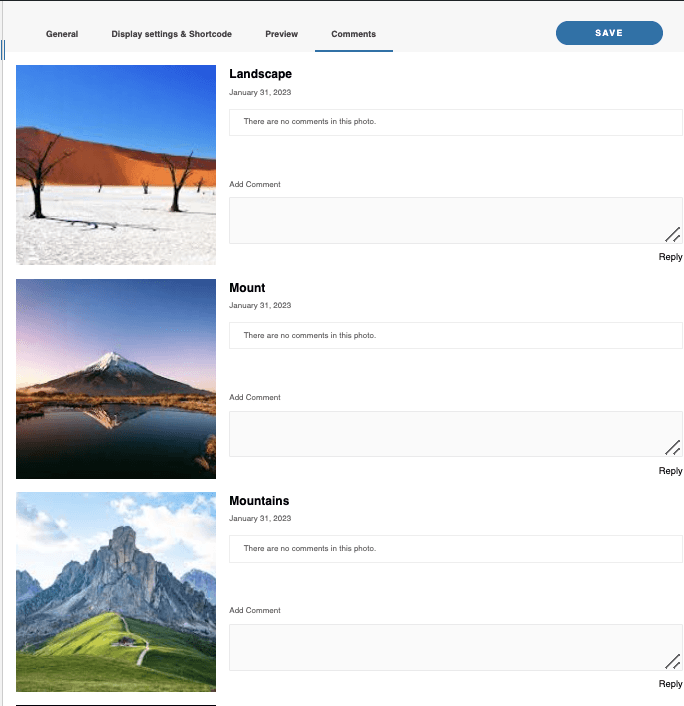Viewport: 684px width, 706px height.
Task: Grab the Landscape comment box resize handle
Action: tap(673, 235)
